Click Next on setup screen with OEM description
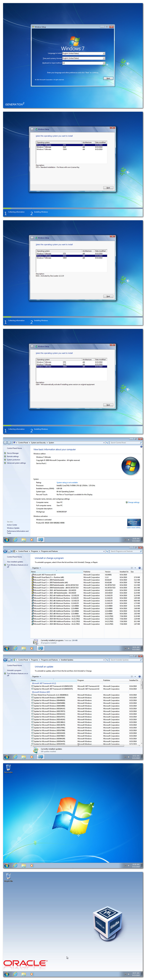Image resolution: width=146 pixels, height=980 pixels. (108, 405)
